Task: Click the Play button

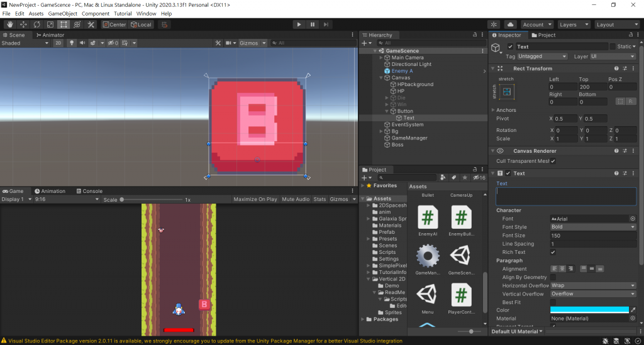Action: tap(299, 25)
